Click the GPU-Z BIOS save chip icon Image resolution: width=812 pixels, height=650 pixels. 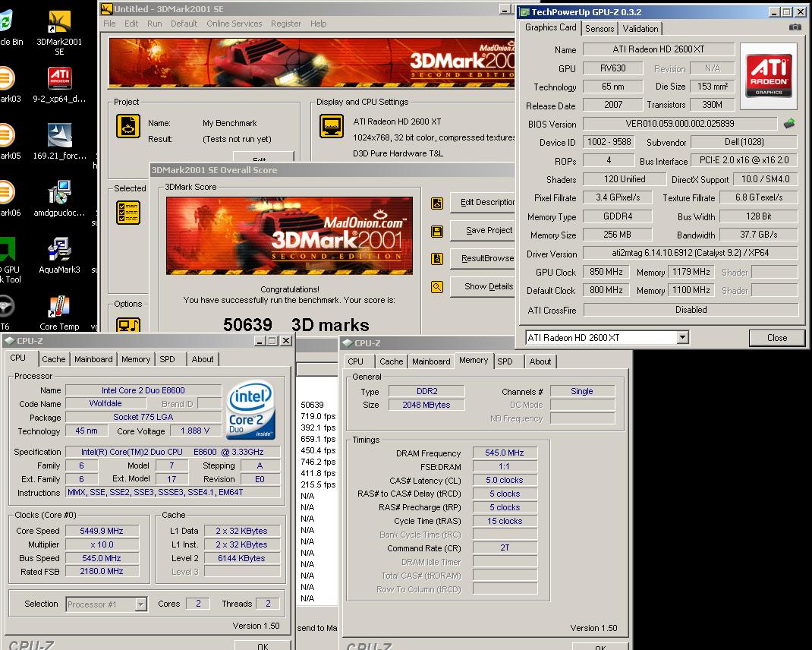pyautogui.click(x=788, y=123)
